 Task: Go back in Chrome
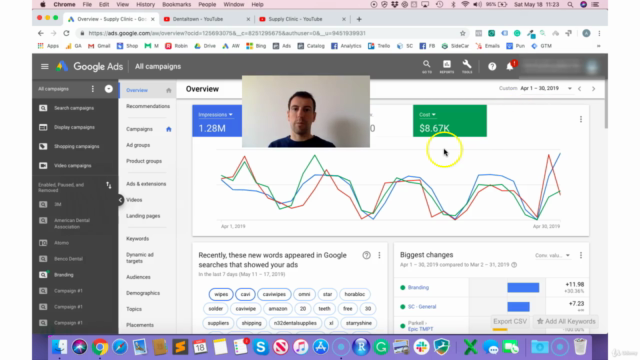click(41, 33)
